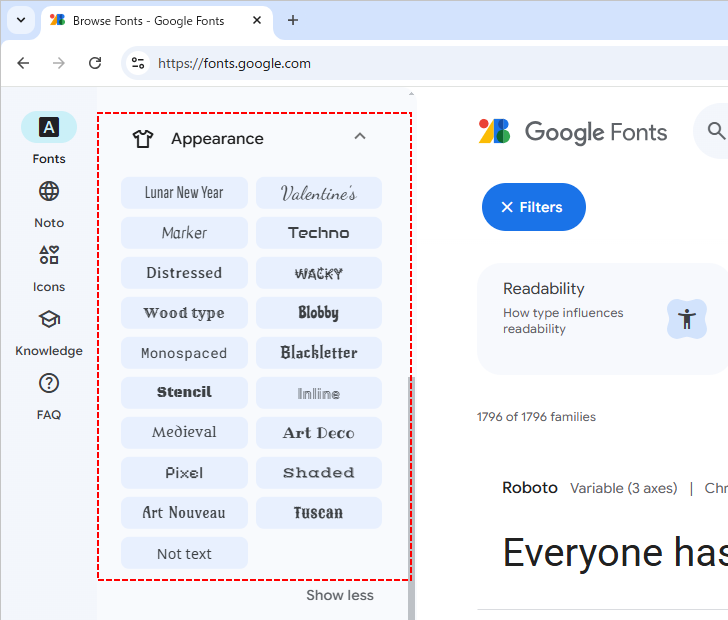The height and width of the screenshot is (620, 728).
Task: Click the forward navigation arrow
Action: [59, 63]
